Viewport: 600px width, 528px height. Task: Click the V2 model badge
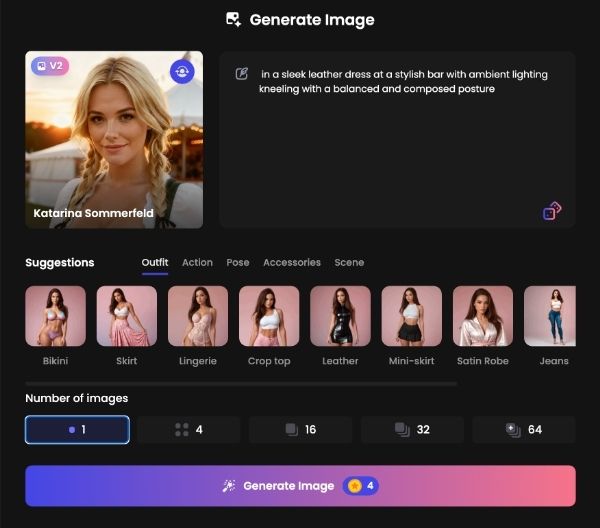tap(50, 66)
